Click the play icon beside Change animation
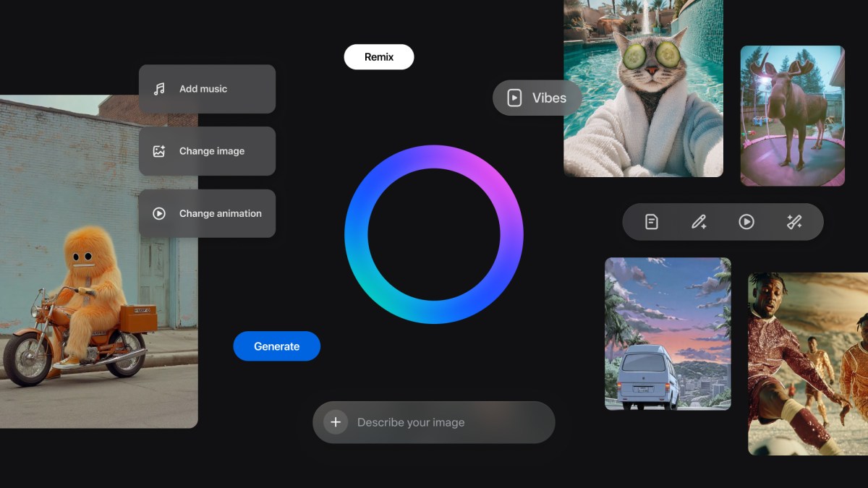 [x=160, y=213]
